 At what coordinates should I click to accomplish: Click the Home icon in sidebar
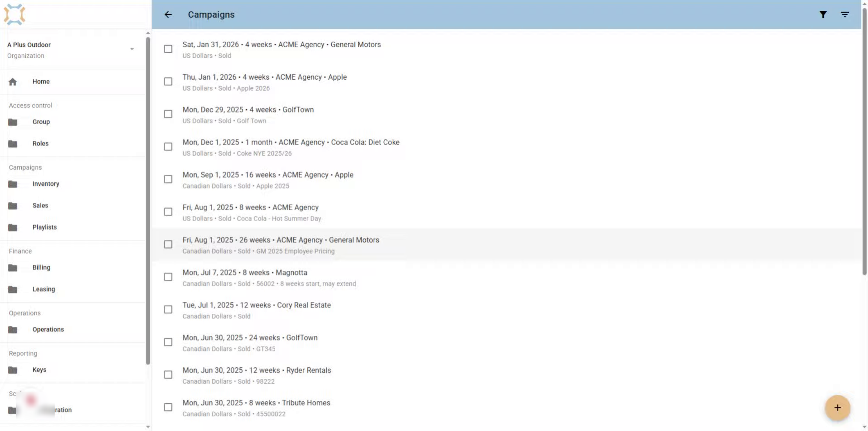click(x=13, y=82)
